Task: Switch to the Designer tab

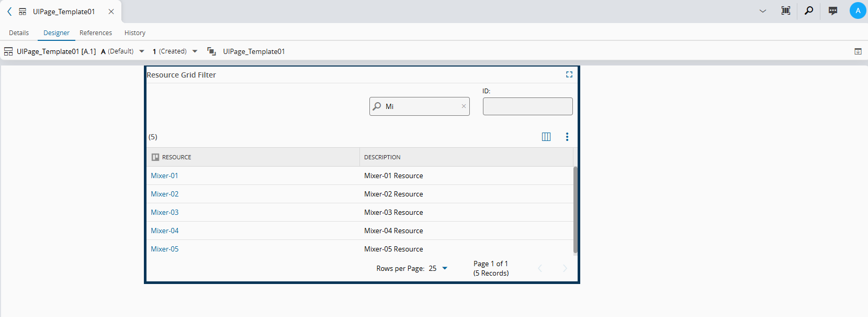Action: (57, 32)
